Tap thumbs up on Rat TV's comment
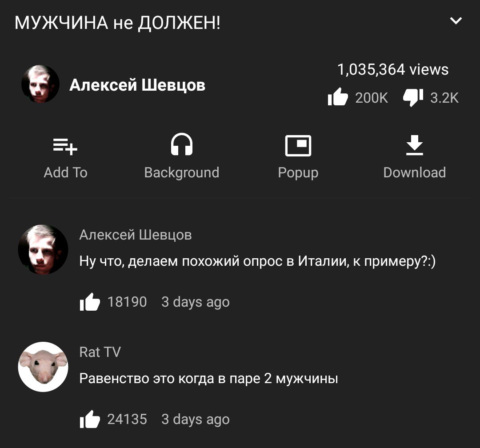The height and width of the screenshot is (448, 480). point(90,419)
